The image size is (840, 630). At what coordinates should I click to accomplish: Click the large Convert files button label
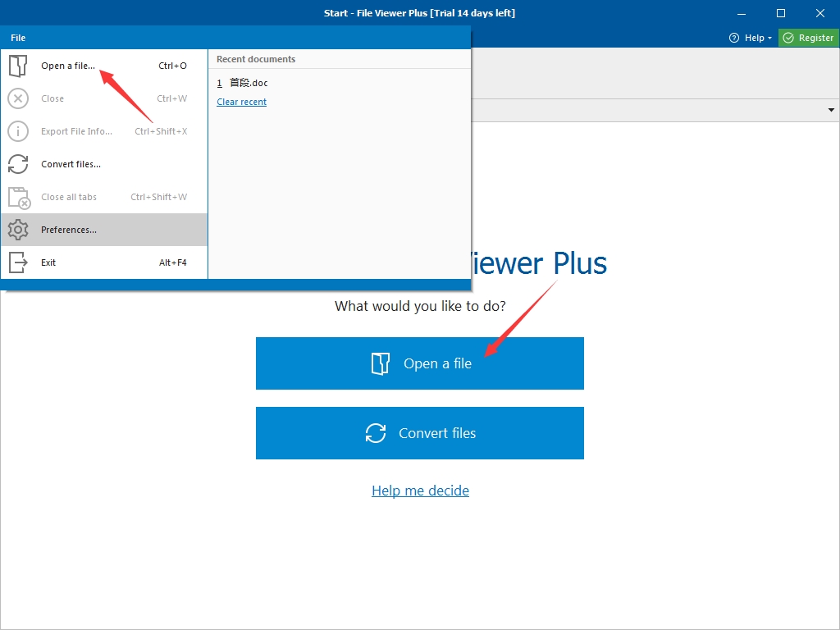coord(437,433)
